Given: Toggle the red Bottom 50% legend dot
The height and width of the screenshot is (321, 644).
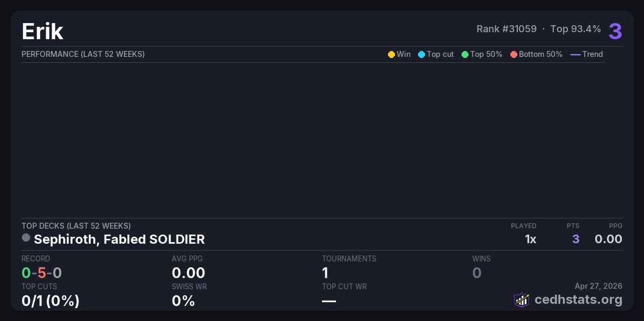Looking at the screenshot, I should point(514,54).
